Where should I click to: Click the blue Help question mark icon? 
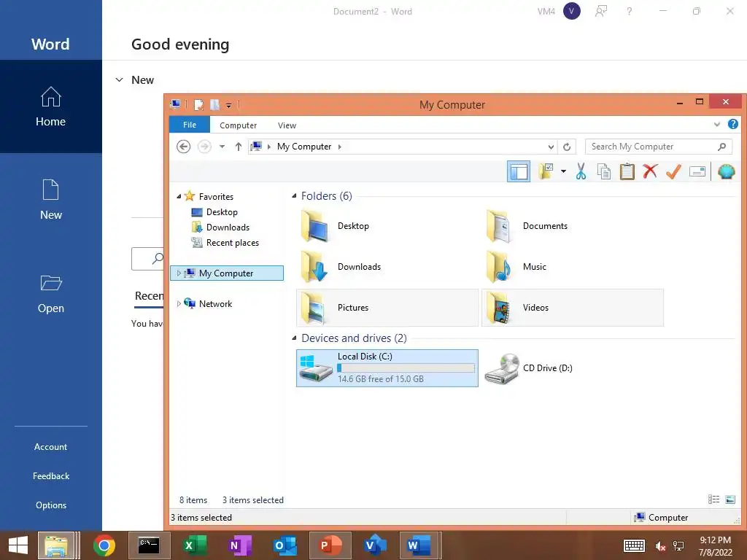[x=732, y=124]
